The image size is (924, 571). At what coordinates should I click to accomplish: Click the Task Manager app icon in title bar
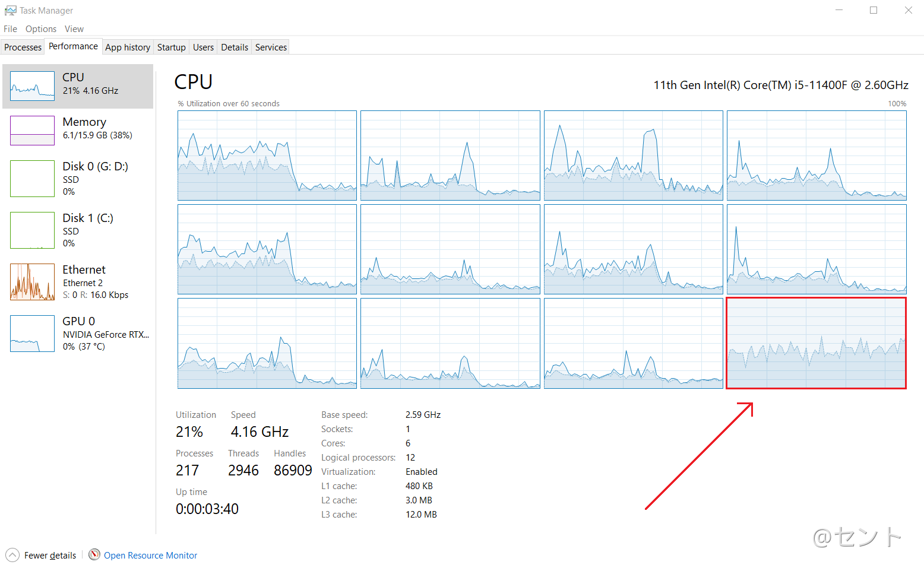[10, 11]
